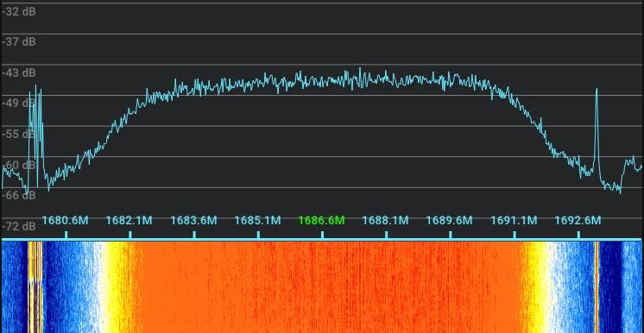644x333 pixels.
Task: Click the -66 dB scale label
Action: (x=19, y=196)
